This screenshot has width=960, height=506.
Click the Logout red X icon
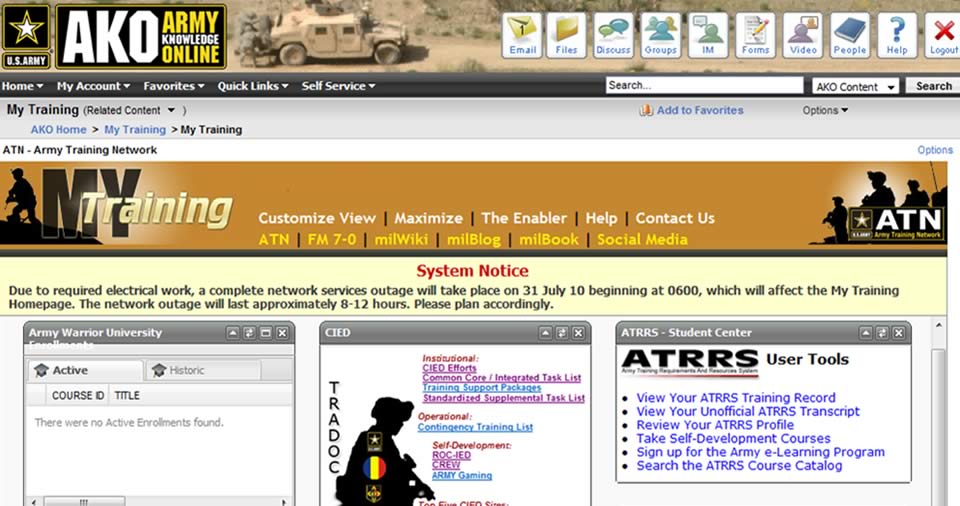pos(943,36)
